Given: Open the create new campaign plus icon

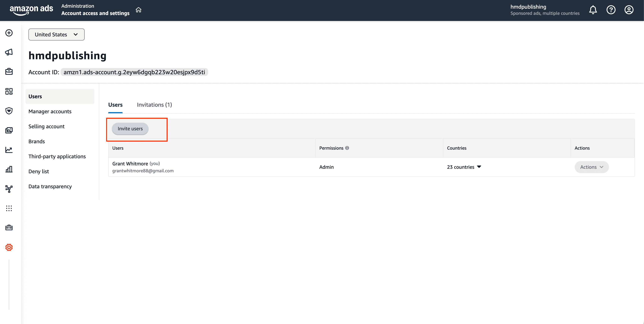Looking at the screenshot, I should pos(9,33).
